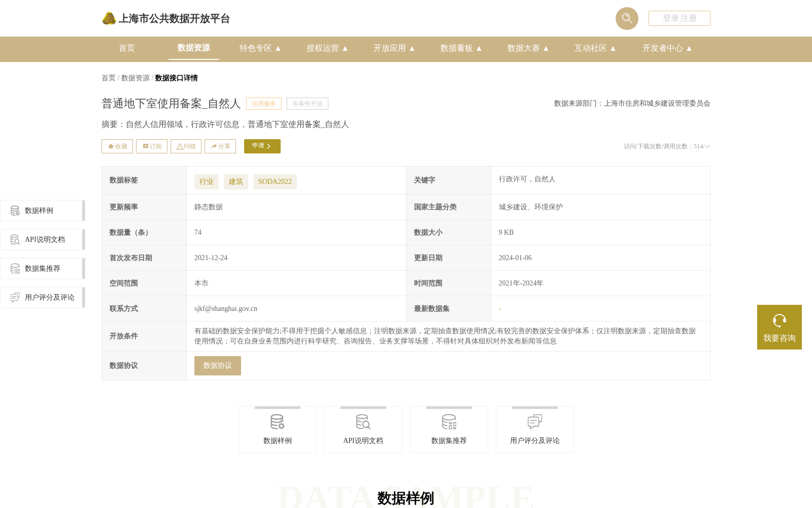
Task: Click the 申请 apply button
Action: point(262,146)
